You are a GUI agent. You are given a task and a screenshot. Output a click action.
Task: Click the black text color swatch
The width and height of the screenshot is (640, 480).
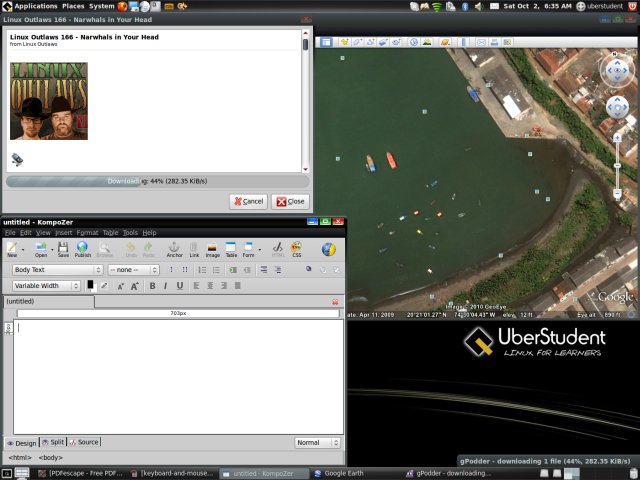tap(90, 284)
